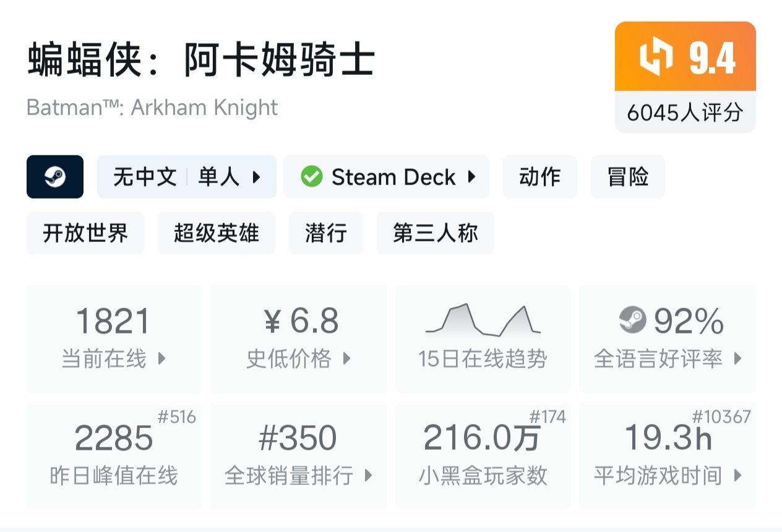This screenshot has height=532, width=782.
Task: Open the 全球销量排行 ranking arrow
Action: [368, 475]
